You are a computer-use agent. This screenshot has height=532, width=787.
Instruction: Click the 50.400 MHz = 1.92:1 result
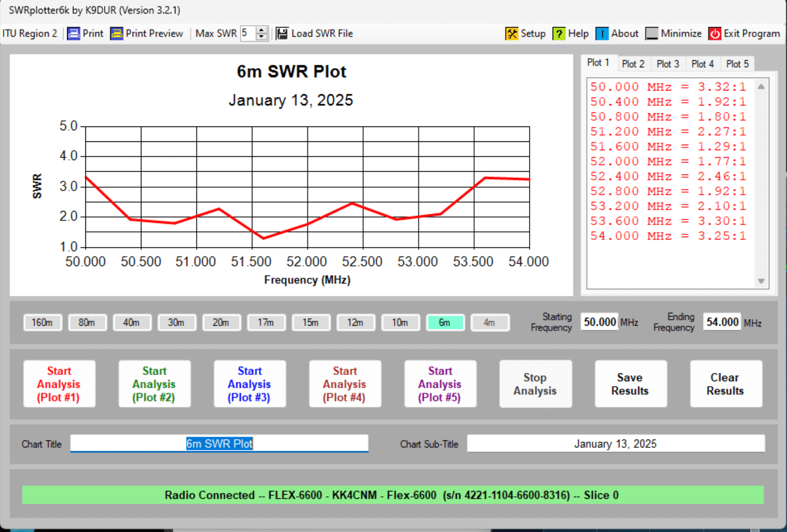pos(668,102)
